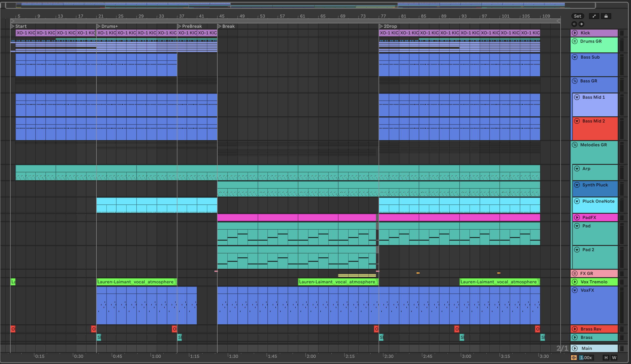The width and height of the screenshot is (631, 364).
Task: Toggle the H height optimize button
Action: click(x=606, y=357)
